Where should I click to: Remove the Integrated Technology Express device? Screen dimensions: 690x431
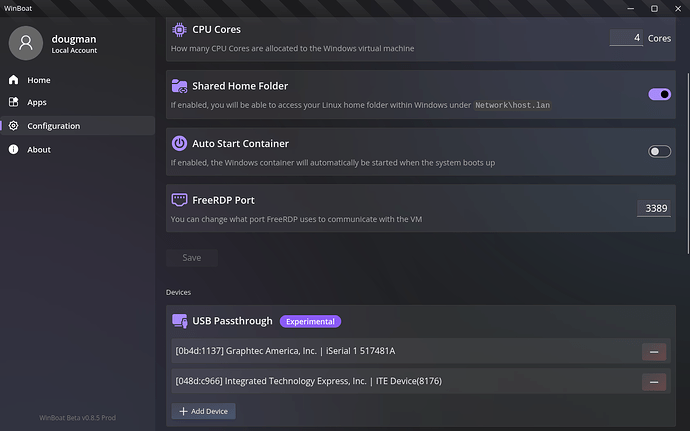[x=654, y=382]
